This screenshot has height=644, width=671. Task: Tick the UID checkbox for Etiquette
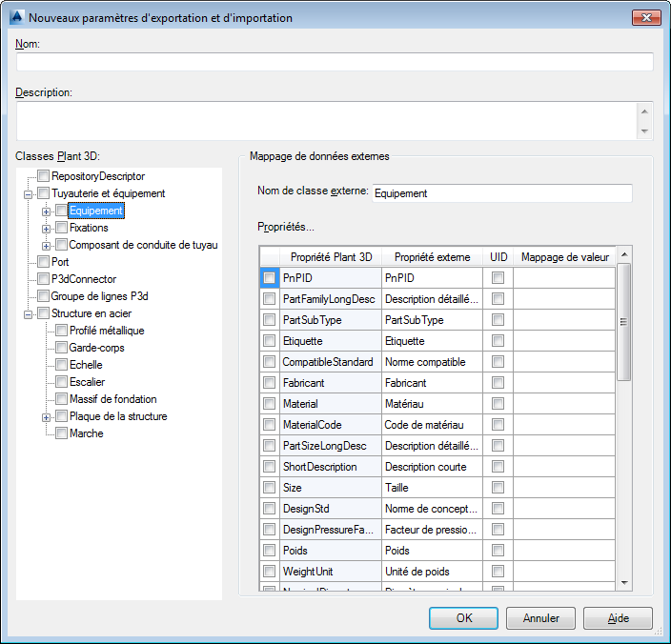(498, 341)
